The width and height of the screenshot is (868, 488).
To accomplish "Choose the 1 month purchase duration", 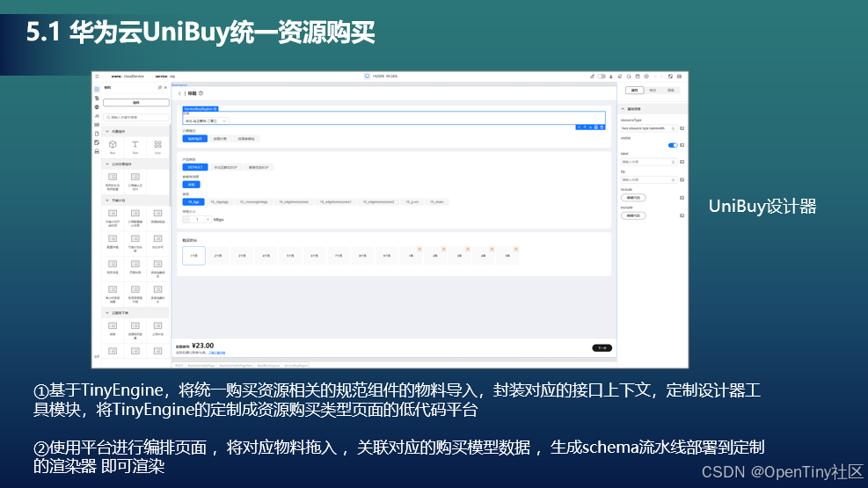I will tap(193, 256).
